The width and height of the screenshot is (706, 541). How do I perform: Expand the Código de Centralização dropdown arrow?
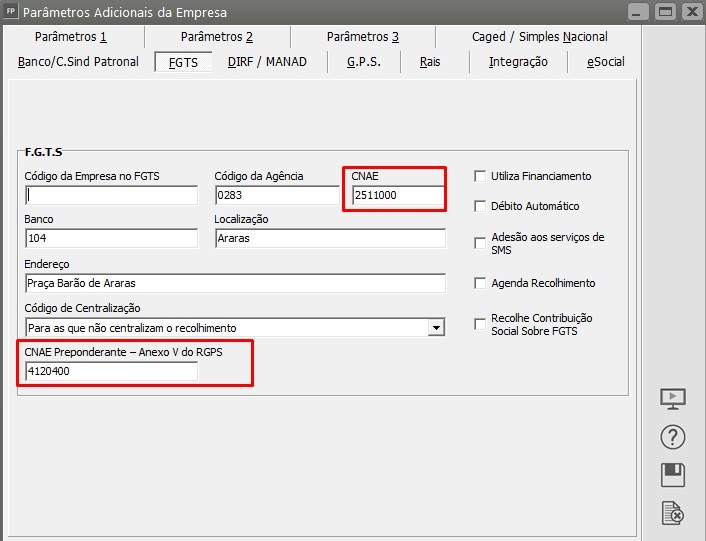click(436, 327)
